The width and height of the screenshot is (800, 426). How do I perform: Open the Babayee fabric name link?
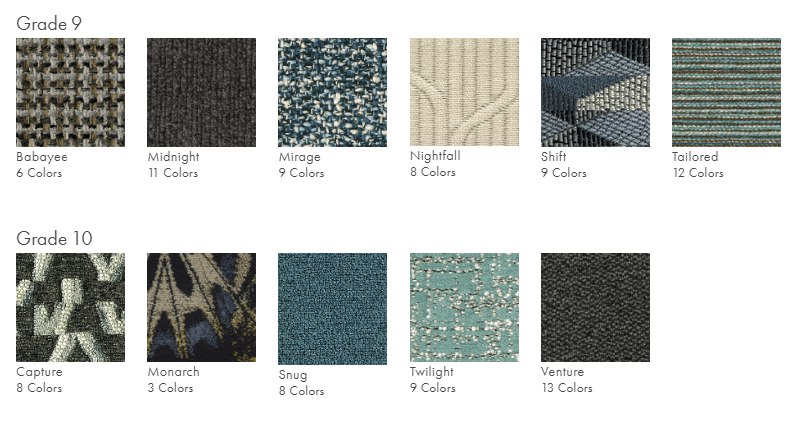[x=42, y=157]
